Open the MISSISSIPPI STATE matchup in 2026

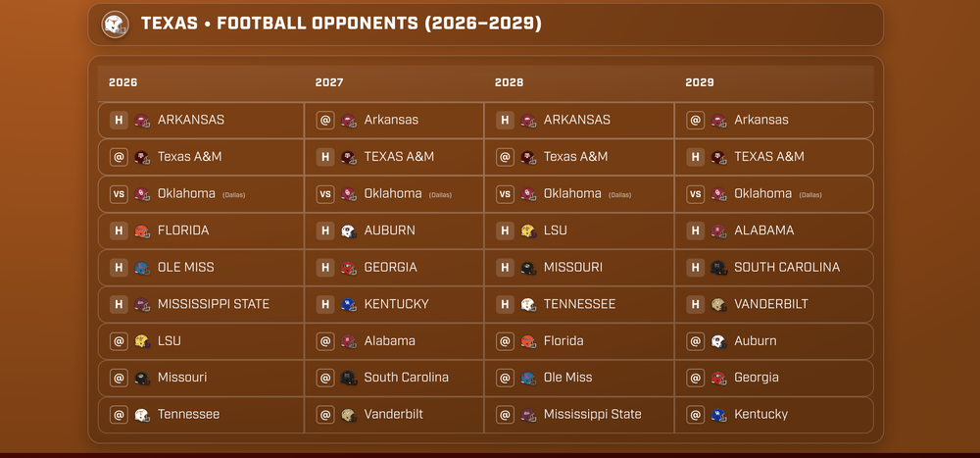click(x=214, y=304)
